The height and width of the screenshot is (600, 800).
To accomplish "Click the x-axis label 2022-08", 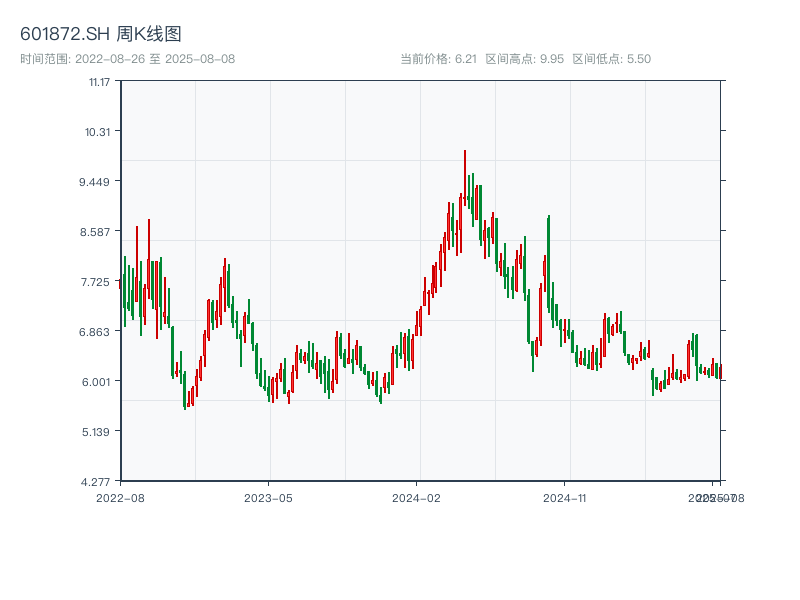I will (x=120, y=498).
